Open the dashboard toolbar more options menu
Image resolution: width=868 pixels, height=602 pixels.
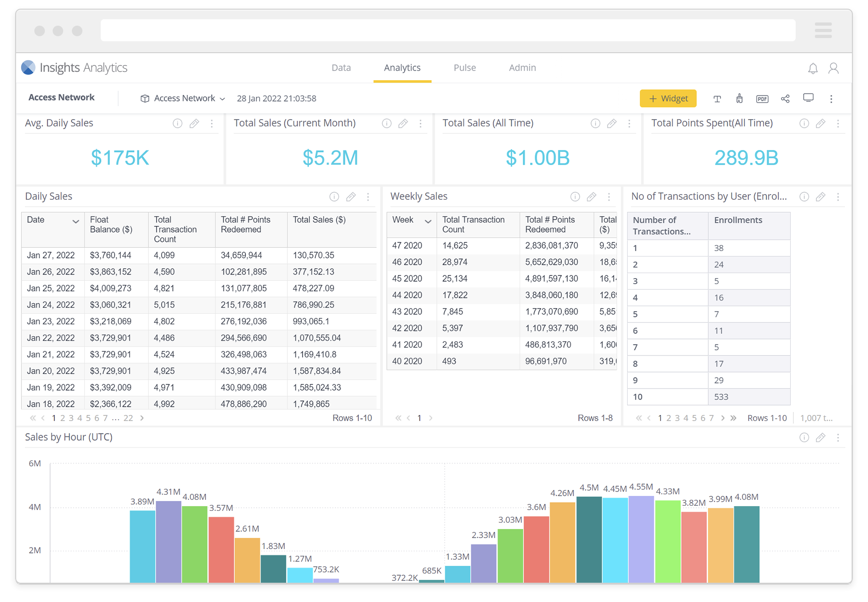pyautogui.click(x=831, y=99)
